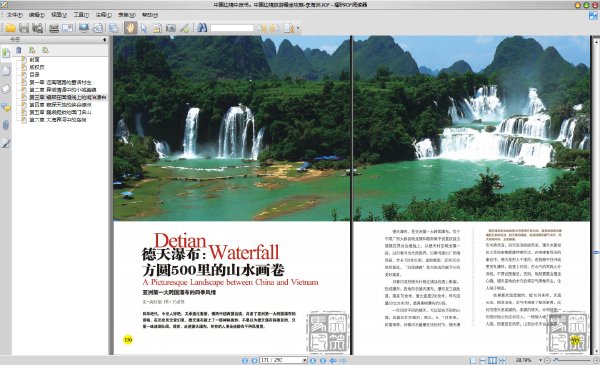This screenshot has height=365, width=600.
Task: Open the fifth menu bar item
Action: pos(103,15)
